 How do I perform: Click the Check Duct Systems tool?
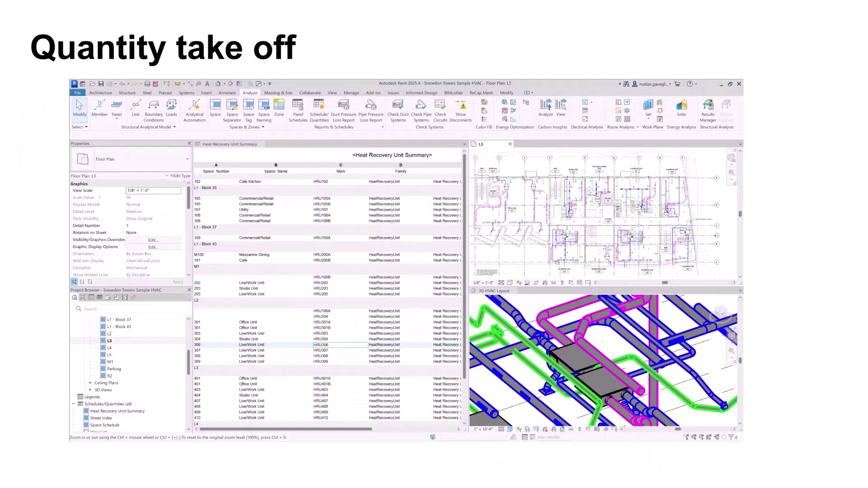tap(398, 110)
